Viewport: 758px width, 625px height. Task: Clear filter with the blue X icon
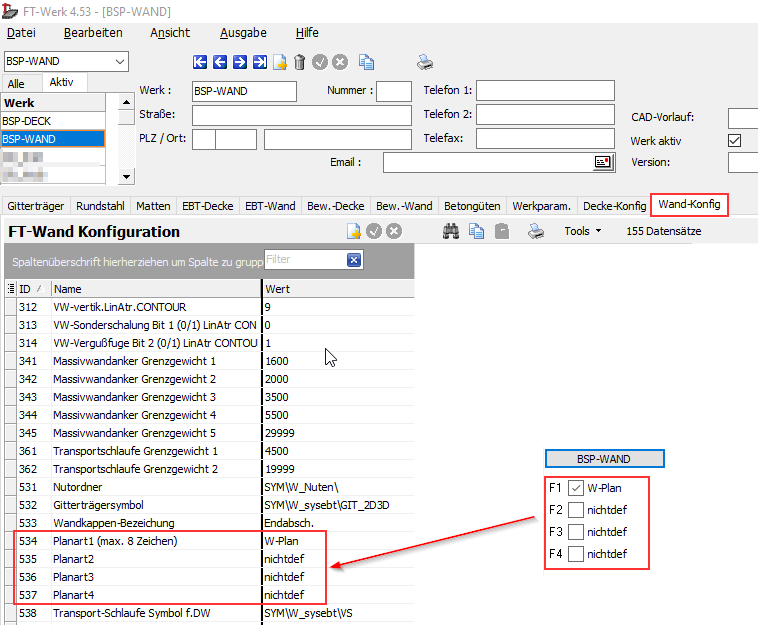[x=354, y=260]
